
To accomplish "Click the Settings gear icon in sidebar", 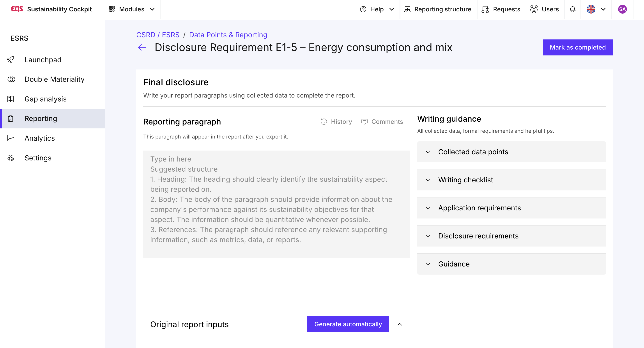I will [x=11, y=158].
